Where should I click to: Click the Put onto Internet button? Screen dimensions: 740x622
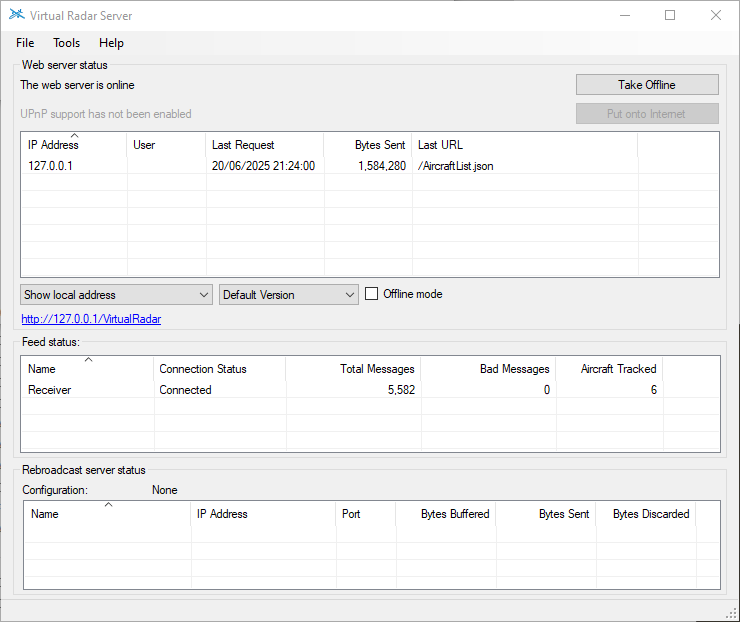pyautogui.click(x=647, y=114)
